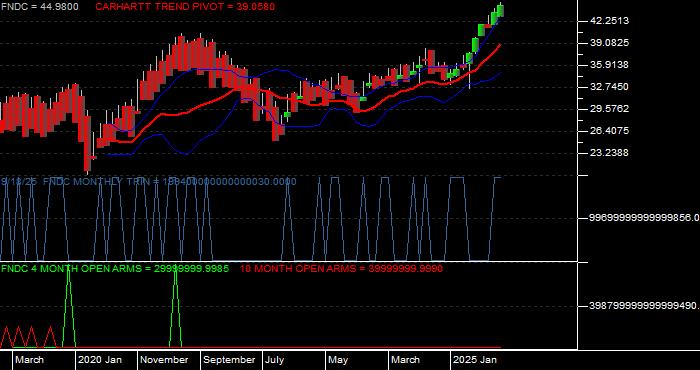Click the TRIN axis value 9969999999999856
The height and width of the screenshot is (370, 700).
point(644,218)
